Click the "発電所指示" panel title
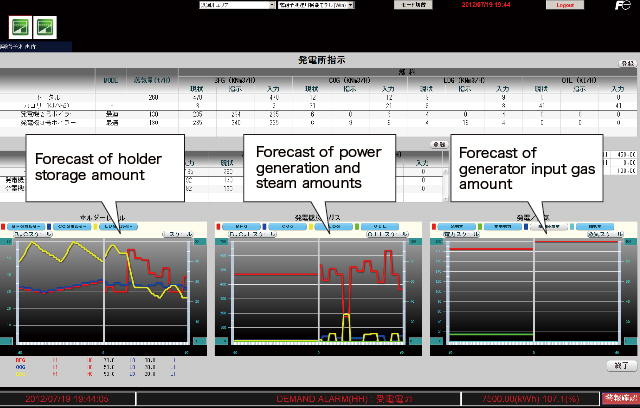The image size is (640, 408). (322, 60)
